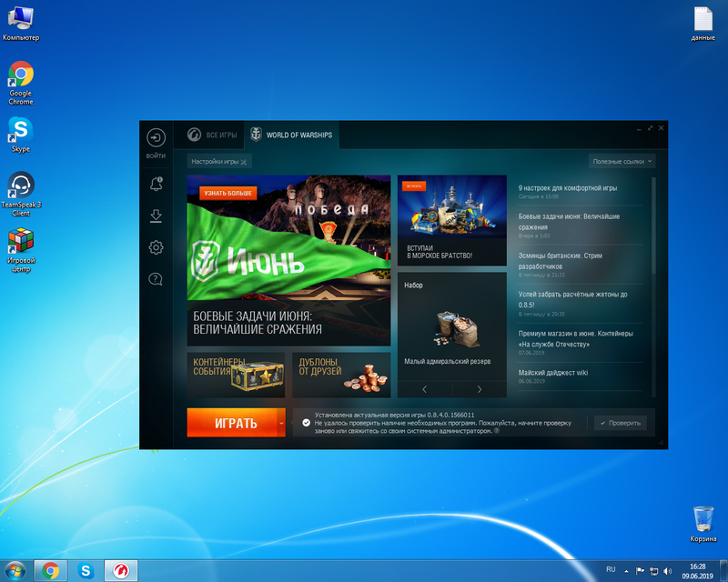Show hidden system tray icons
The image size is (728, 582).
(626, 571)
